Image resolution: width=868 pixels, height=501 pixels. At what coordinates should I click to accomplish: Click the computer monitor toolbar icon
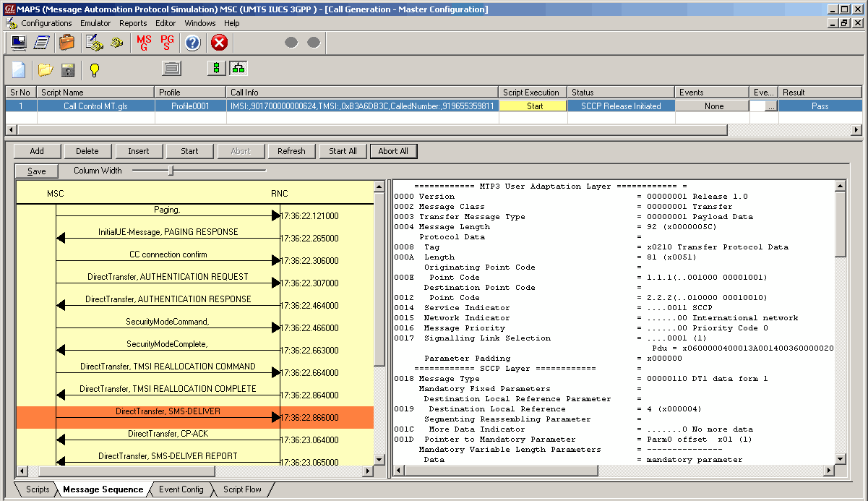point(19,43)
